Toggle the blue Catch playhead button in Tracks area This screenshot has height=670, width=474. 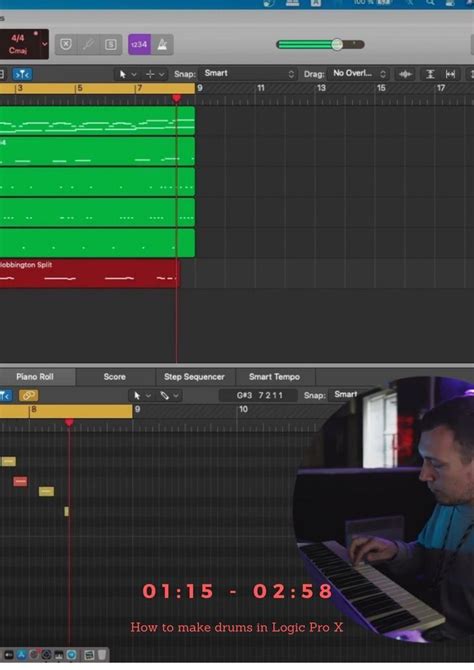tap(22, 74)
